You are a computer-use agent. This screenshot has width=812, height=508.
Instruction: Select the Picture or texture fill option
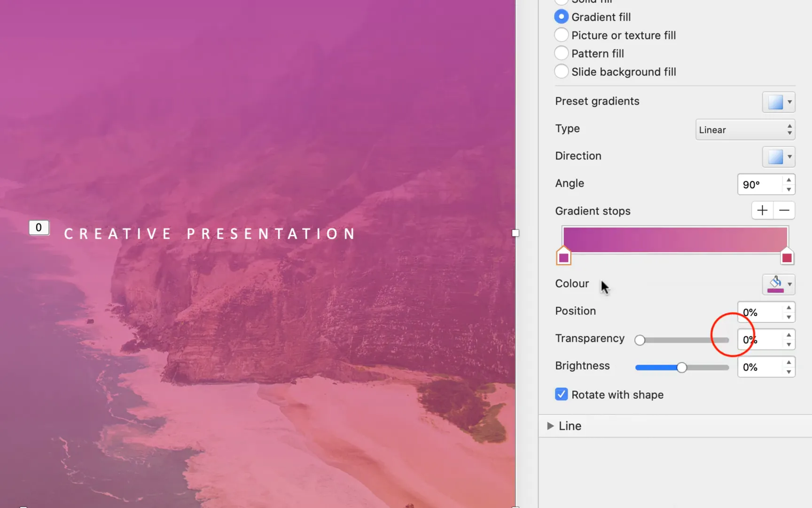pyautogui.click(x=561, y=34)
